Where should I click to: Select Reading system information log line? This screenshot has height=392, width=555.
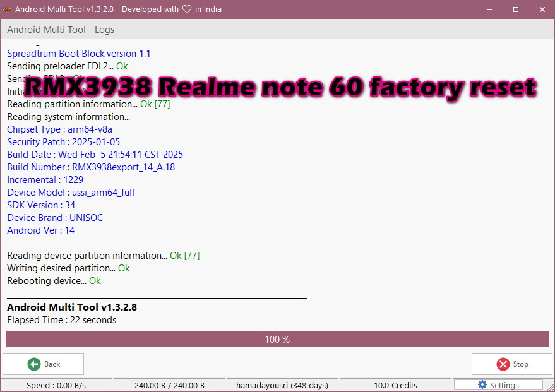click(68, 117)
